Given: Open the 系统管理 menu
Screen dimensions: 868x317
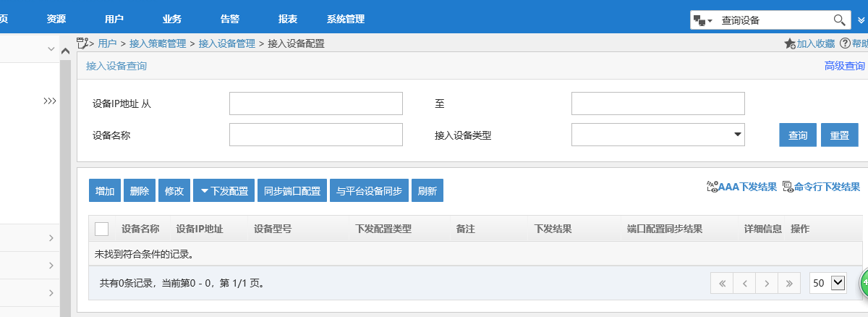Looking at the screenshot, I should pyautogui.click(x=346, y=20).
